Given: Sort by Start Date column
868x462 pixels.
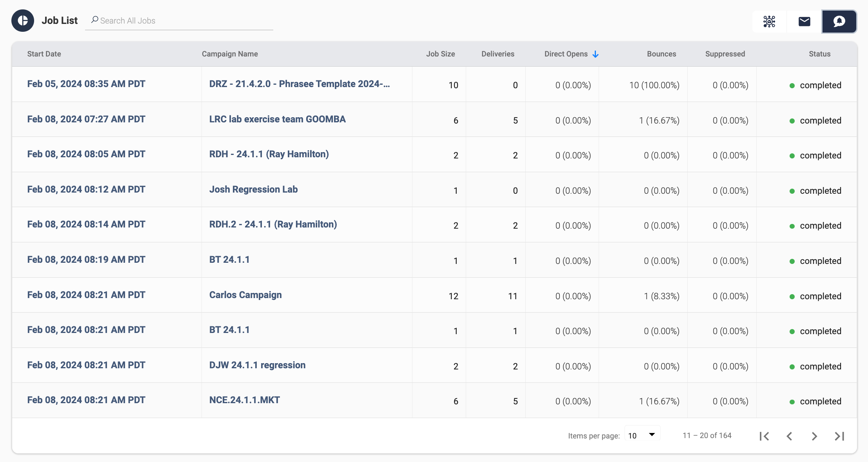Looking at the screenshot, I should (x=44, y=54).
